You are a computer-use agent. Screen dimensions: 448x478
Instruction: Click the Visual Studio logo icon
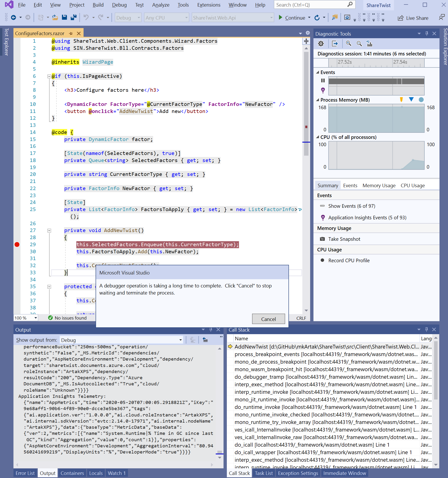(x=9, y=4)
